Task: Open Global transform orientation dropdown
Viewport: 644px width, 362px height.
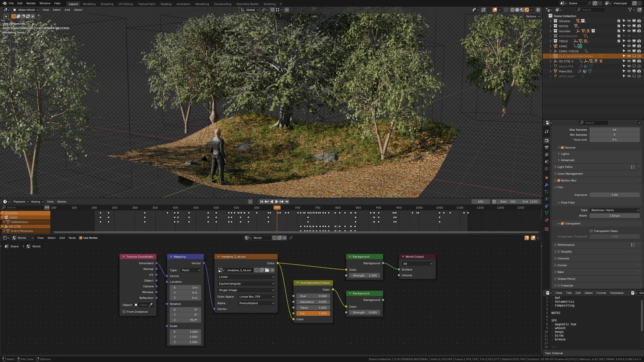Action: tap(250, 10)
